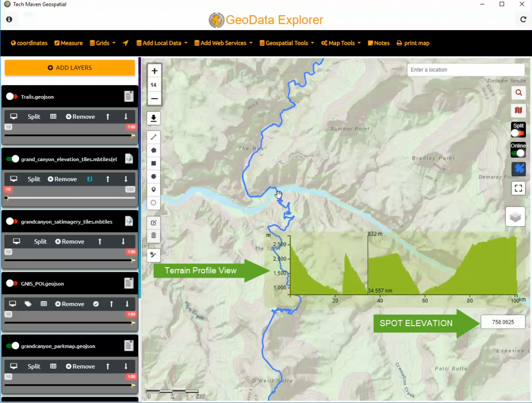Click the geolocation arrow in the top toolbar
This screenshot has width=532, height=403.
pyautogui.click(x=126, y=43)
